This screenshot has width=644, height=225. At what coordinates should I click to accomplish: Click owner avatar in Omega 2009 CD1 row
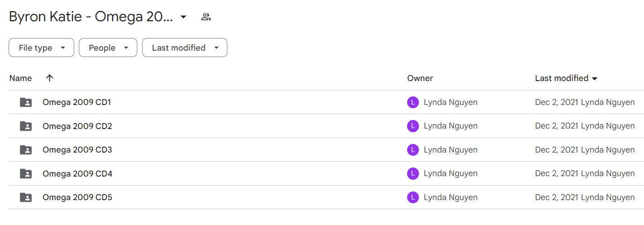(413, 102)
